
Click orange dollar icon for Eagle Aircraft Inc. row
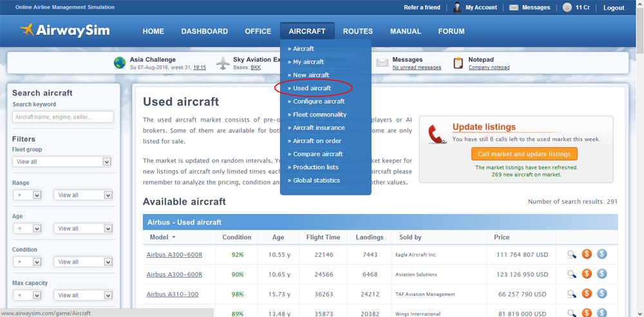(587, 254)
